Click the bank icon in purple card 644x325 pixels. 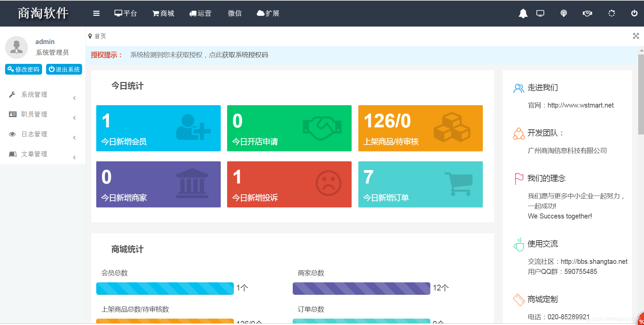click(x=192, y=183)
